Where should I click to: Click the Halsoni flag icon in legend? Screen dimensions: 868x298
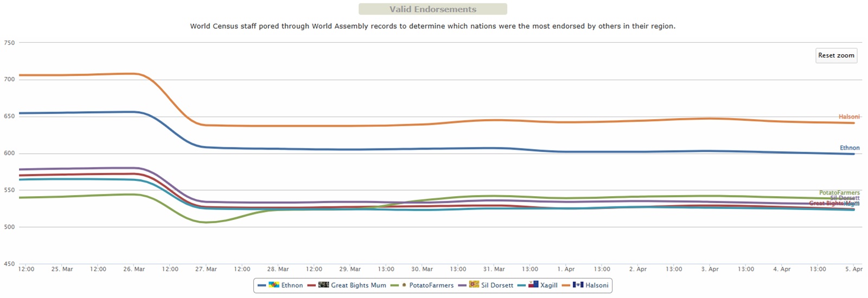(578, 285)
